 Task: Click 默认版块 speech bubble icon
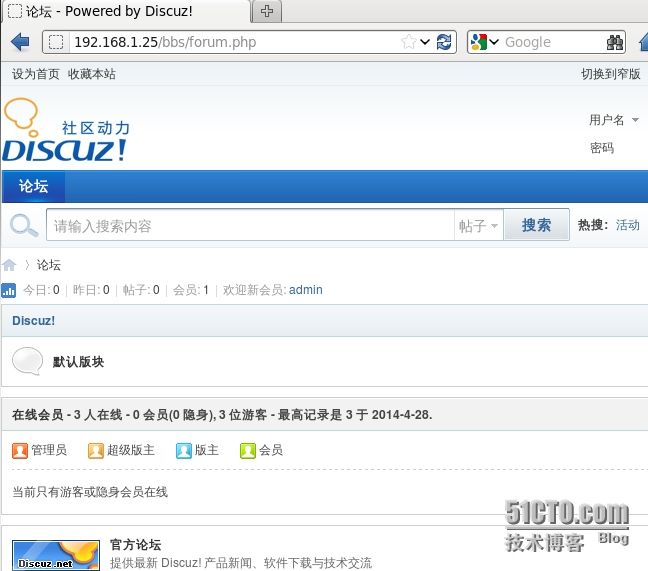point(27,361)
